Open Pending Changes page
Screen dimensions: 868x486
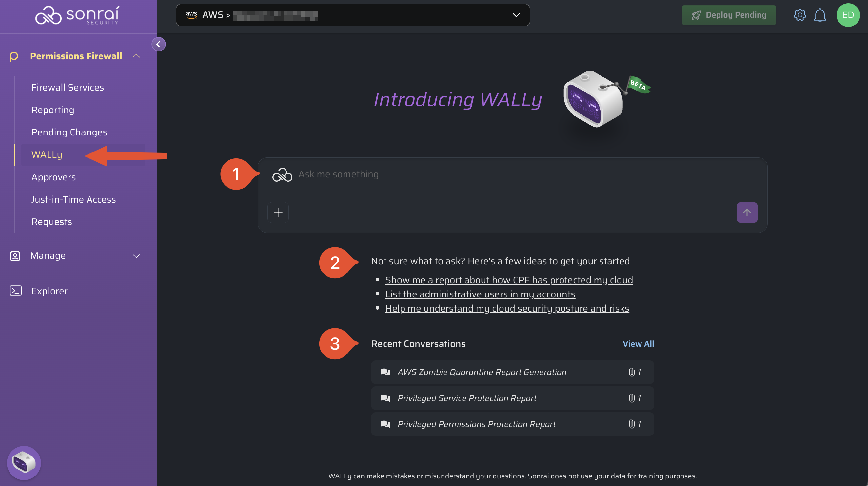(69, 132)
